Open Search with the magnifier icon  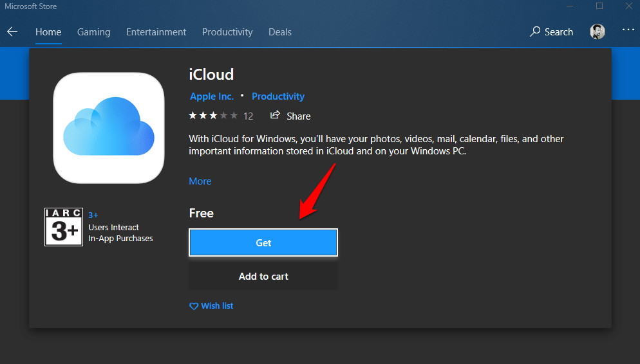coord(551,32)
